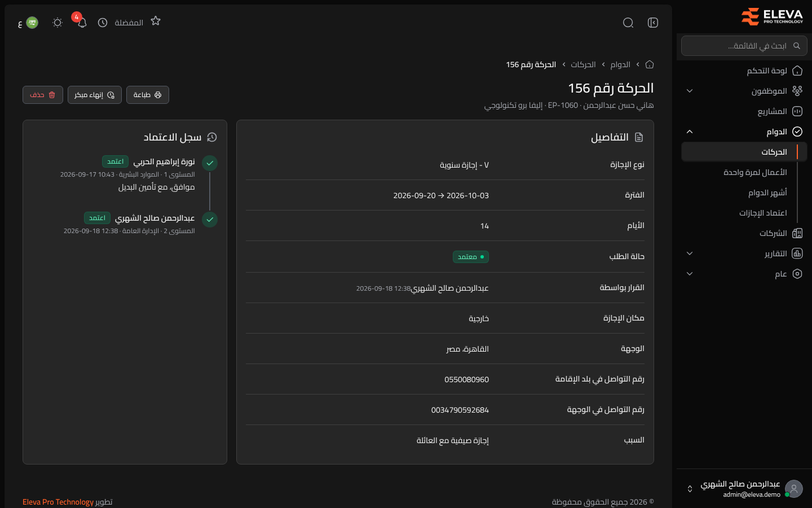
Task: Open اعتماد الإجازات submenu item
Action: click(x=763, y=213)
